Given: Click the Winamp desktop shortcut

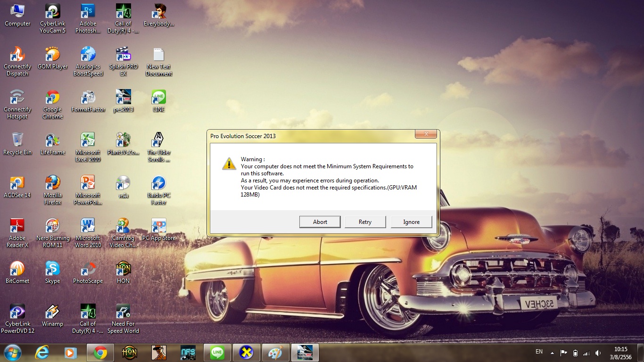Looking at the screenshot, I should (x=53, y=316).
